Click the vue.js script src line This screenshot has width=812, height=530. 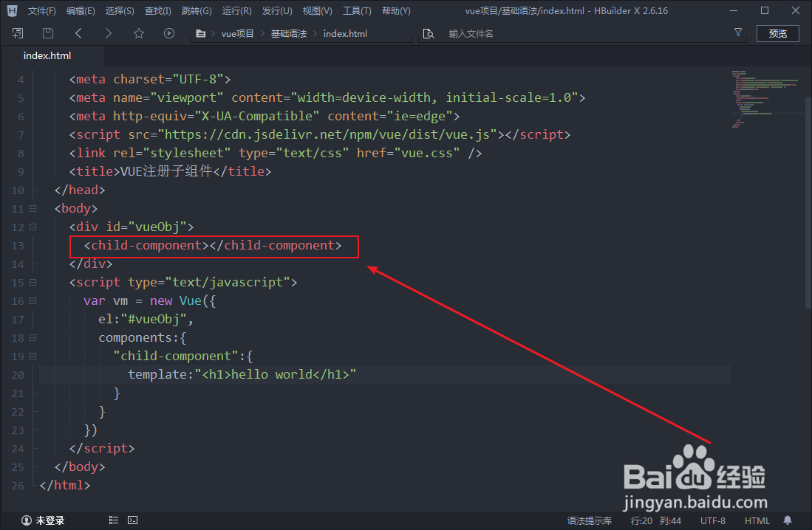[319, 134]
